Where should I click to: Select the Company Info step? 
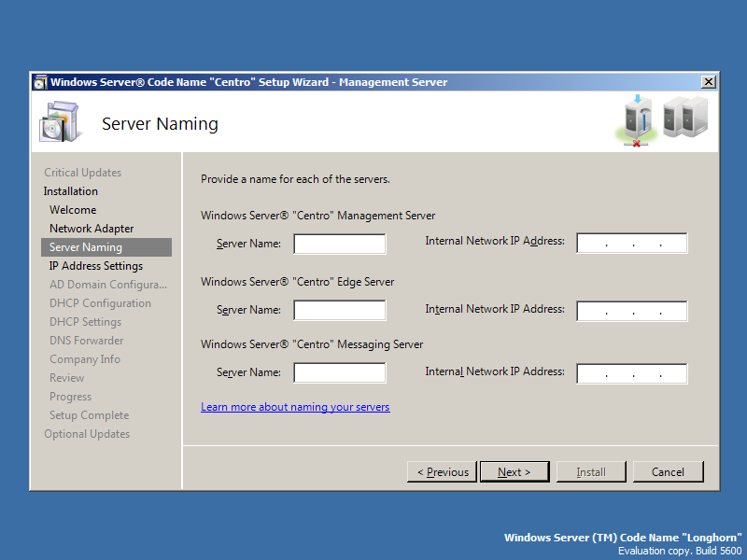coord(85,359)
